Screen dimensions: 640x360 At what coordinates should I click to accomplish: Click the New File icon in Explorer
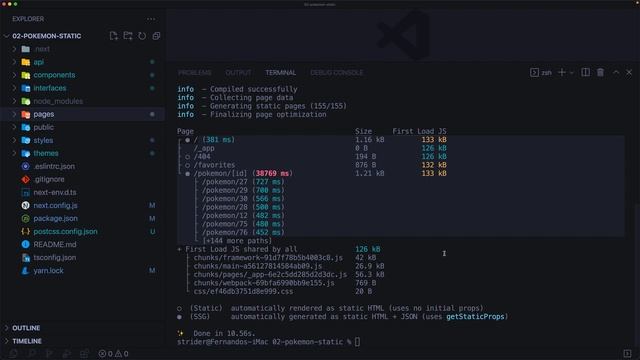tap(113, 36)
